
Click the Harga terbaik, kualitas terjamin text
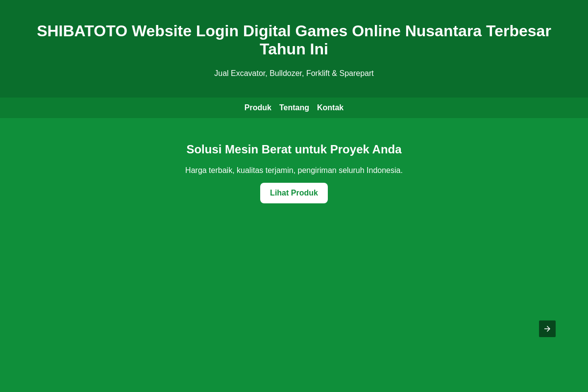pyautogui.click(x=294, y=171)
